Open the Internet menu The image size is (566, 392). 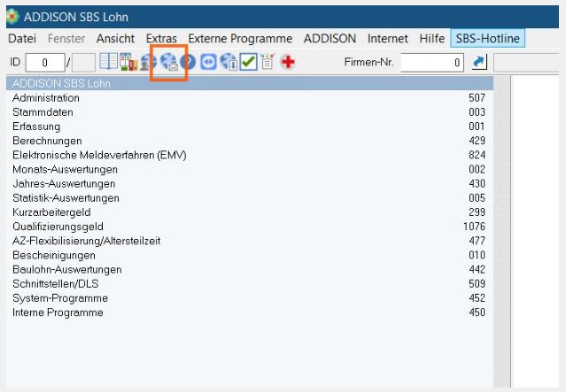pos(388,38)
